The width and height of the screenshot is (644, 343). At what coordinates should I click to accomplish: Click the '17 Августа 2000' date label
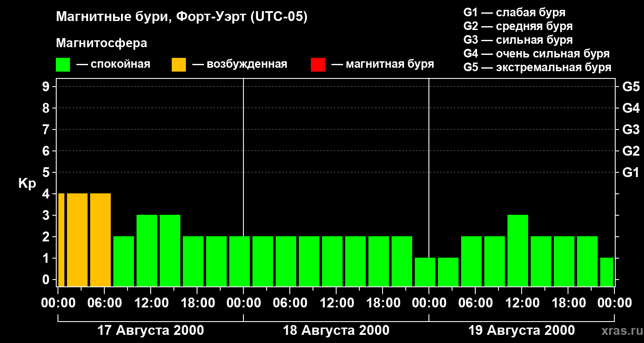point(151,331)
